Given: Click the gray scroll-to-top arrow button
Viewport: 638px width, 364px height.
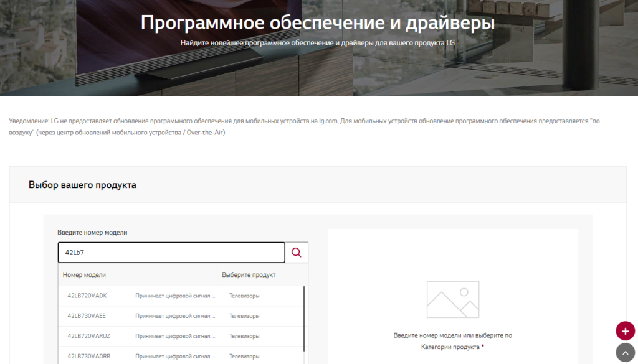Looking at the screenshot, I should click(x=625, y=352).
